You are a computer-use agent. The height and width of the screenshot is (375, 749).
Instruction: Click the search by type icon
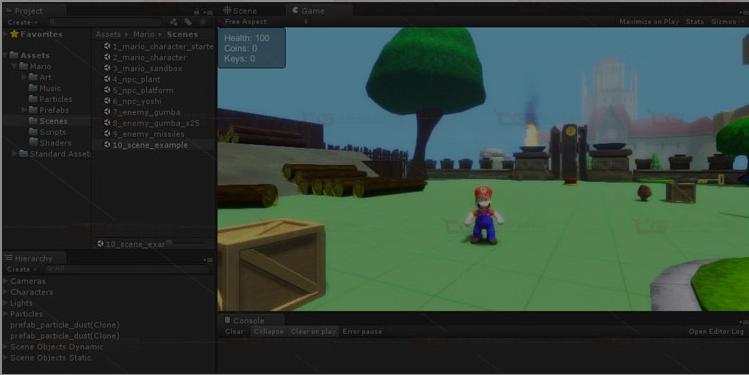(x=173, y=22)
